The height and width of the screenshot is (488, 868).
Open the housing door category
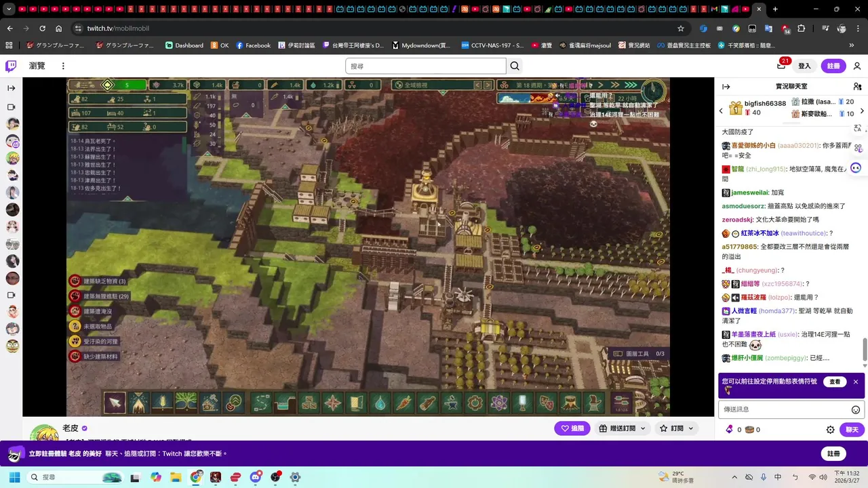point(356,403)
